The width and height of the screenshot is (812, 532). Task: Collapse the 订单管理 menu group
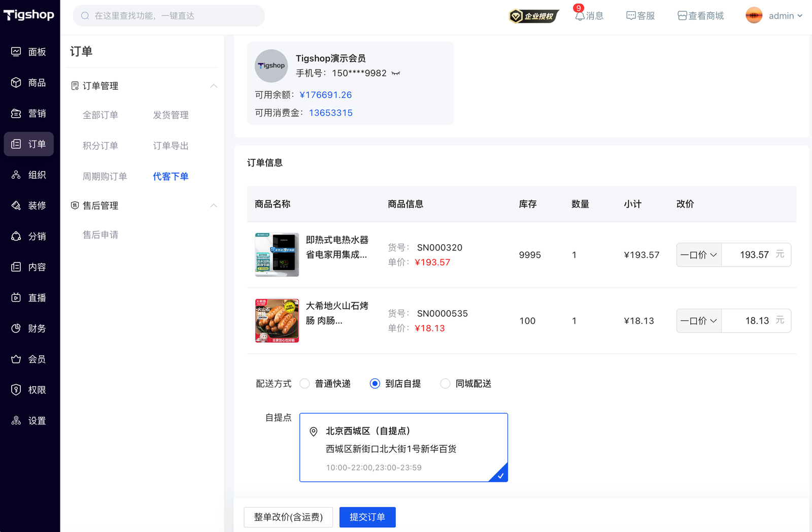pos(214,86)
